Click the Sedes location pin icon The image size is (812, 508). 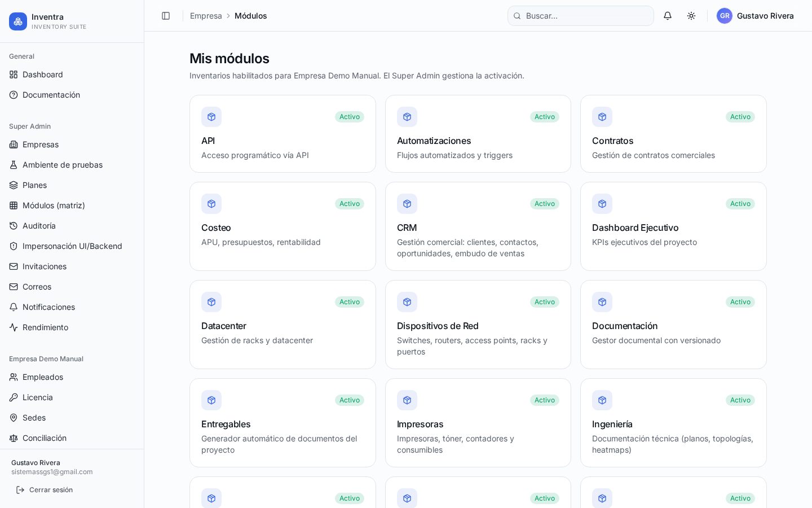coord(14,418)
